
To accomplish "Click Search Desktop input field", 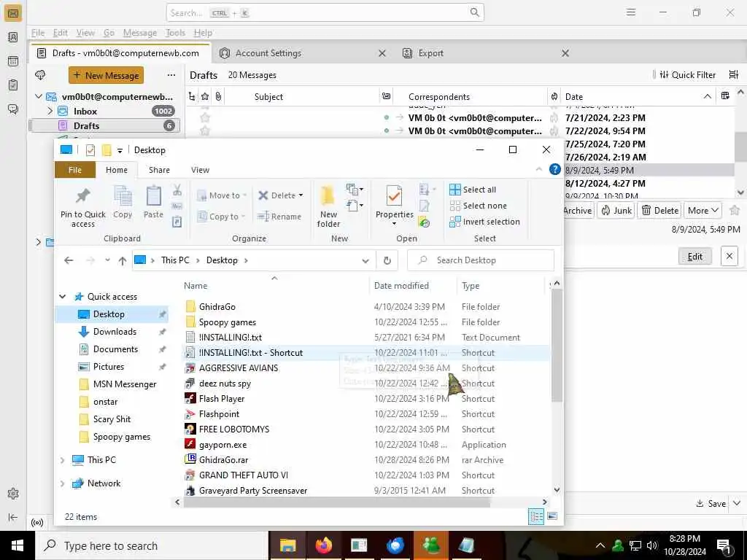I will click(481, 260).
